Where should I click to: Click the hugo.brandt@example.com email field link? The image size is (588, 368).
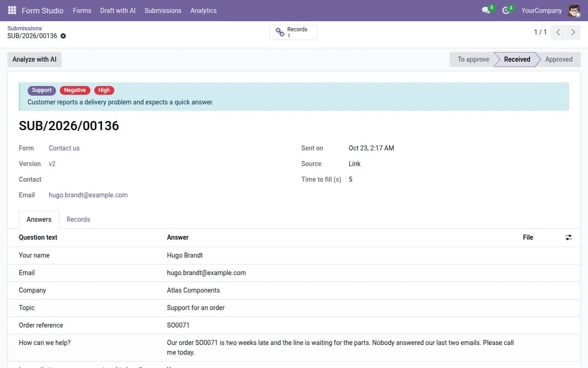click(x=88, y=195)
